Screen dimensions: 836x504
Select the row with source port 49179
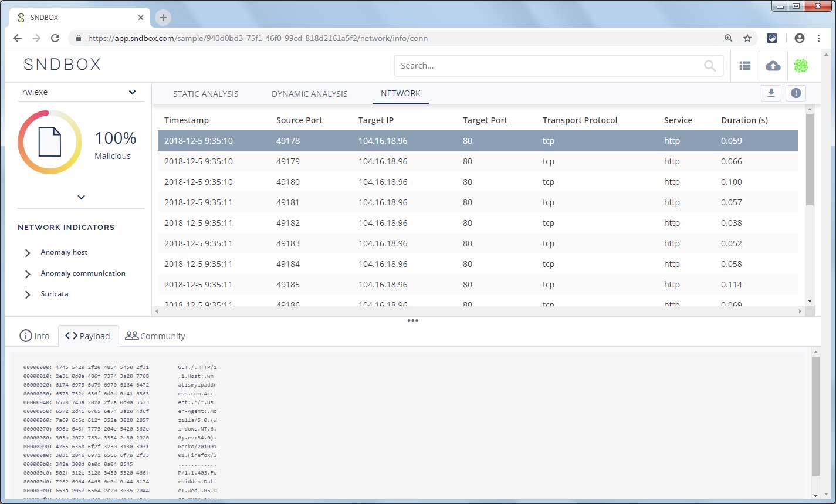[x=478, y=161]
